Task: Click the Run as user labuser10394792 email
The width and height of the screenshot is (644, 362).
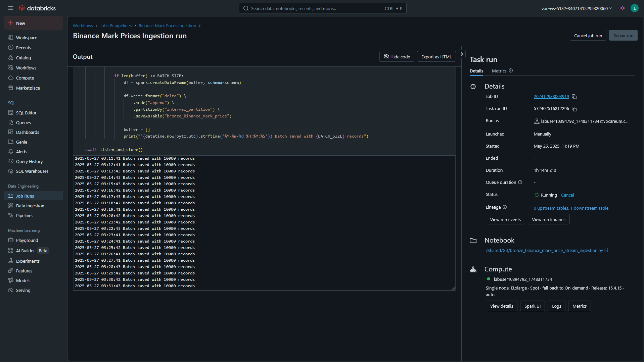Action: (584, 121)
